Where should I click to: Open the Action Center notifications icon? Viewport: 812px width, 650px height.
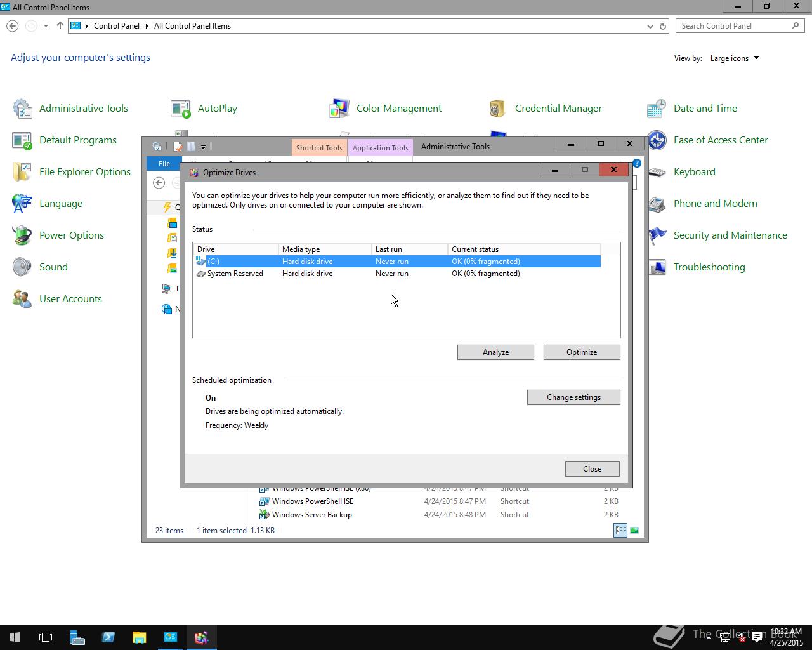click(756, 638)
